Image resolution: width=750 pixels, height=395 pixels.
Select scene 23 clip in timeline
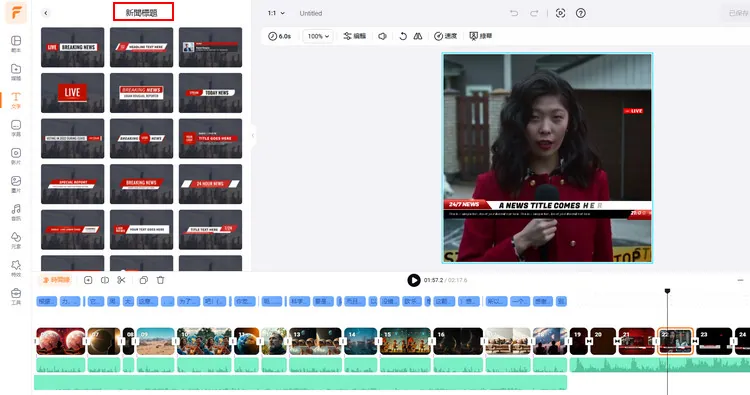(x=714, y=341)
